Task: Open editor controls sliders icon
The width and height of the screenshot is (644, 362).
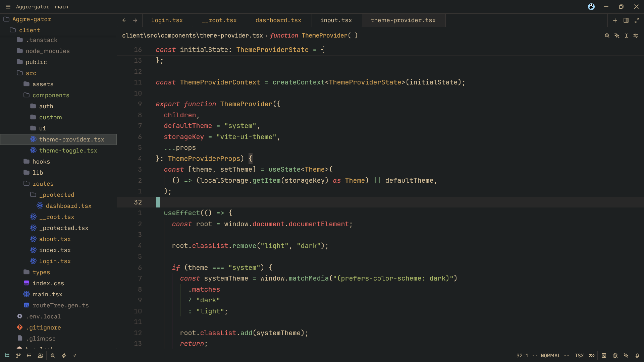Action: click(x=636, y=36)
